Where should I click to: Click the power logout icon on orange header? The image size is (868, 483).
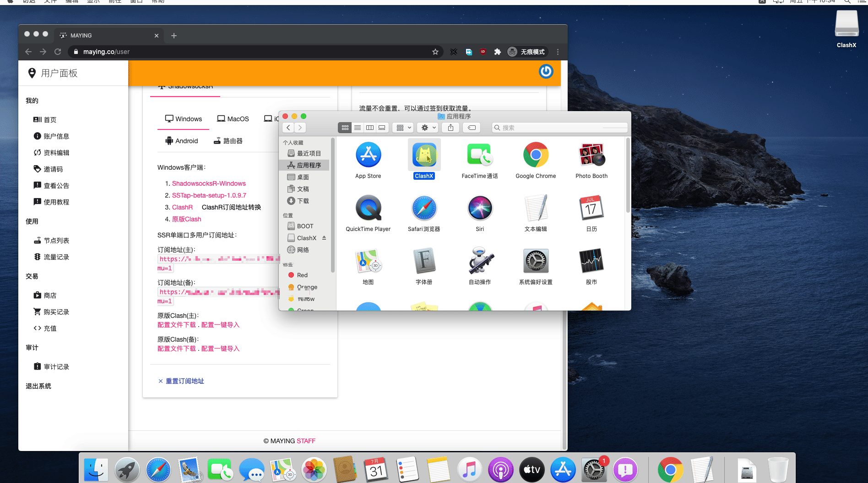546,71
